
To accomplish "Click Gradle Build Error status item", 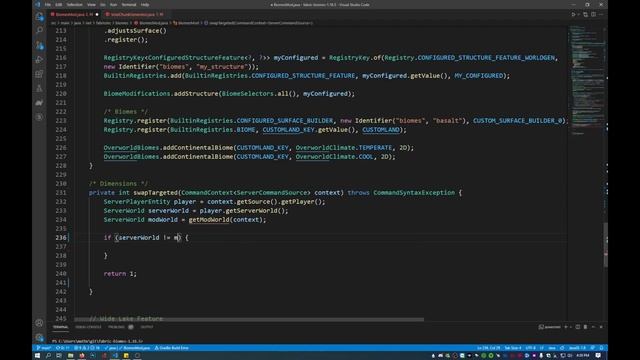I will pyautogui.click(x=171, y=348).
